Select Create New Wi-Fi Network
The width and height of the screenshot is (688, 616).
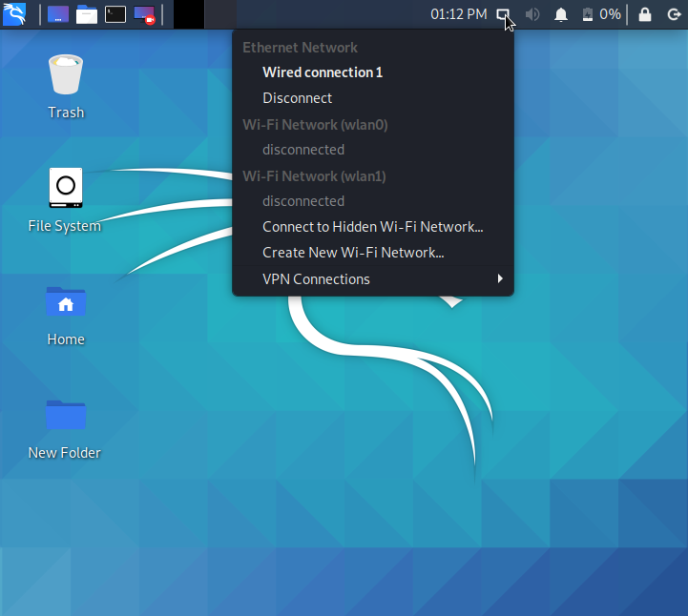click(353, 253)
